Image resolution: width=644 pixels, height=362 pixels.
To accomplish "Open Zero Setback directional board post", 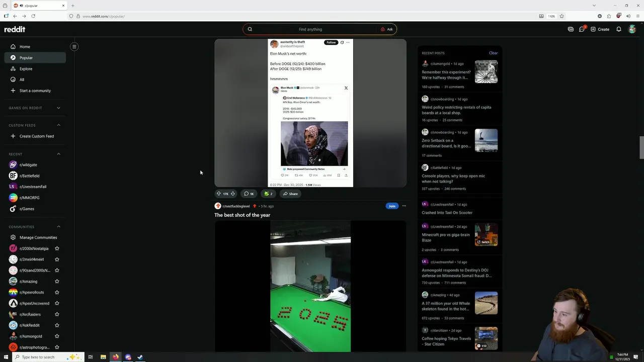I will [446, 143].
